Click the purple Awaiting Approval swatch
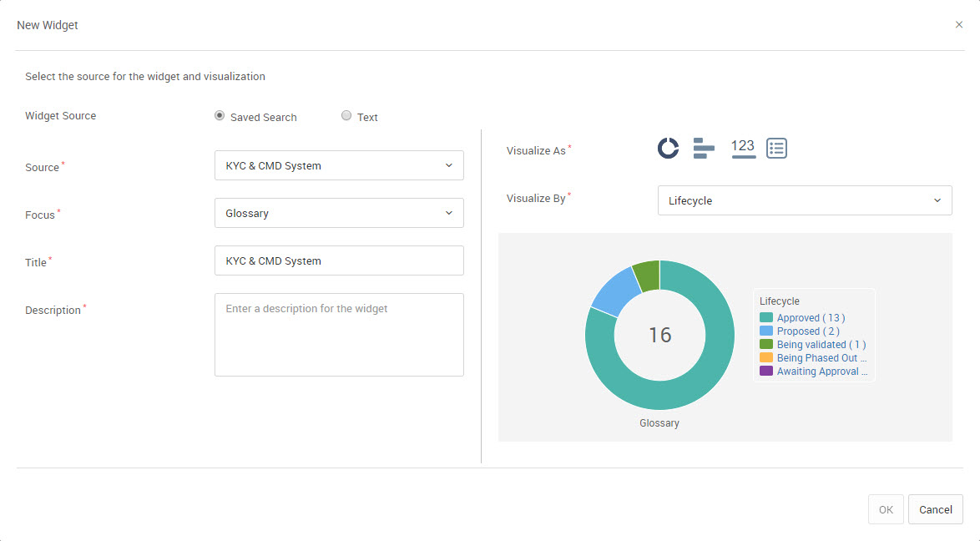The image size is (980, 541). pos(766,371)
